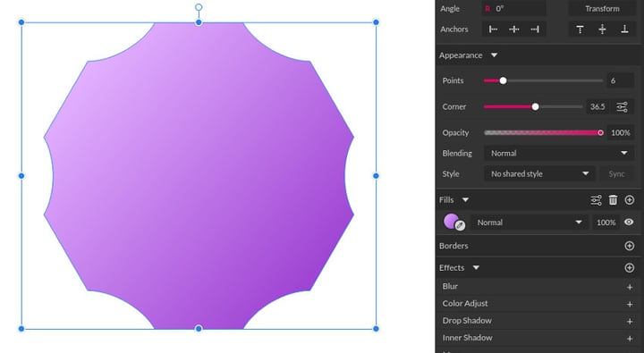Edit the Angle value field
The image size is (644, 353).
pyautogui.click(x=513, y=9)
